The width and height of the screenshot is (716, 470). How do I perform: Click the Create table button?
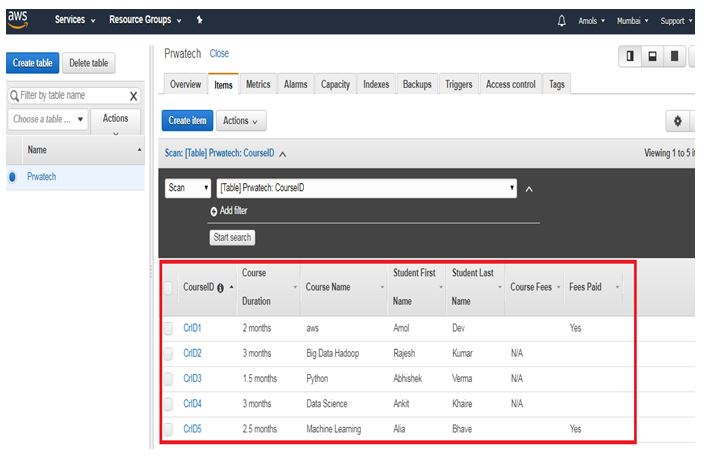click(32, 63)
